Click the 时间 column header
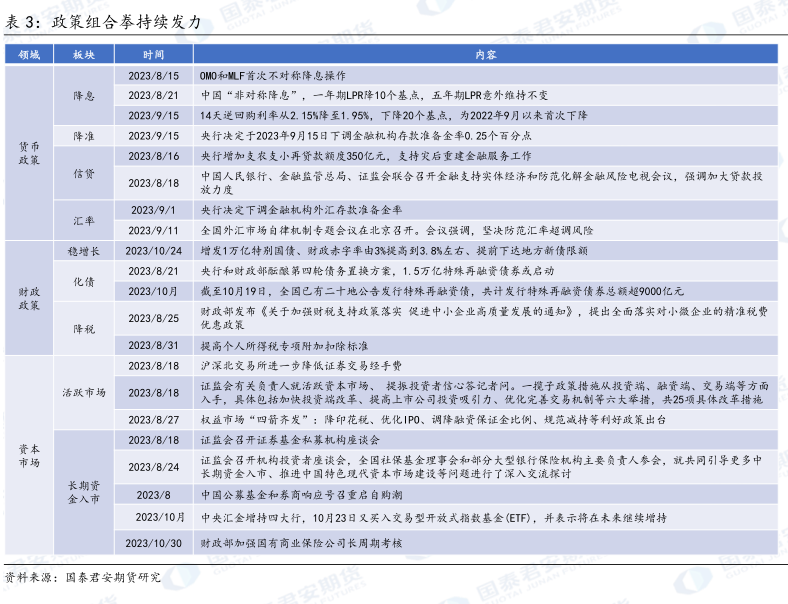 [x=154, y=55]
